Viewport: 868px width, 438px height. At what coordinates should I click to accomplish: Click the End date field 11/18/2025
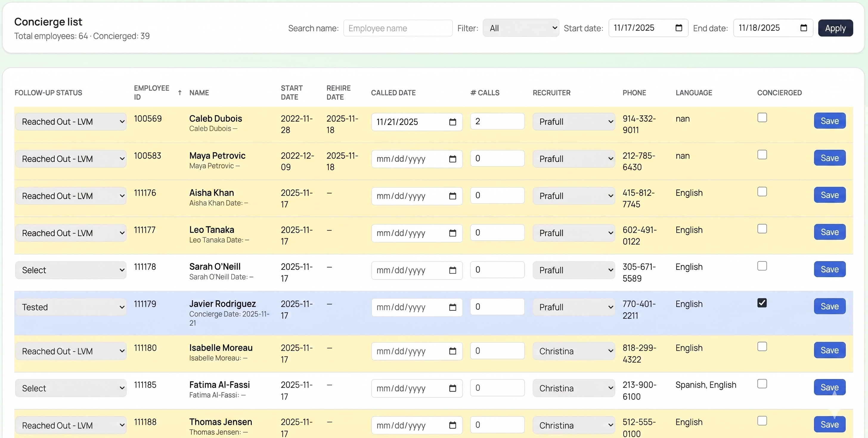click(773, 28)
